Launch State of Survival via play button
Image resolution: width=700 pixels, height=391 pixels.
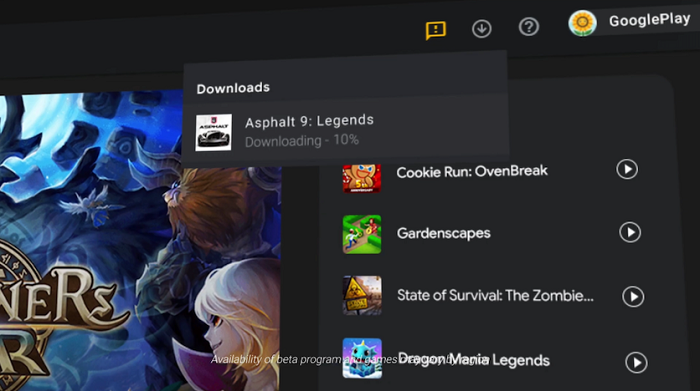point(633,296)
